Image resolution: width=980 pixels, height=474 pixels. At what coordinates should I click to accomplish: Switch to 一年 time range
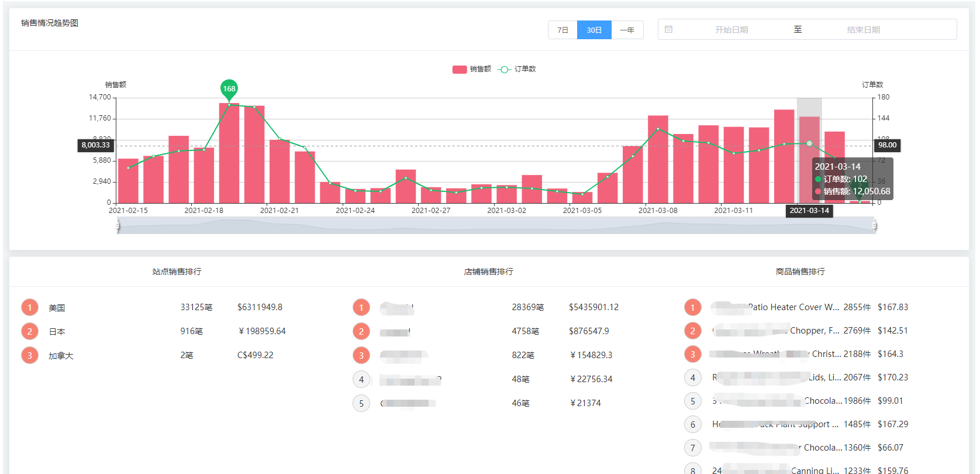[x=627, y=30]
